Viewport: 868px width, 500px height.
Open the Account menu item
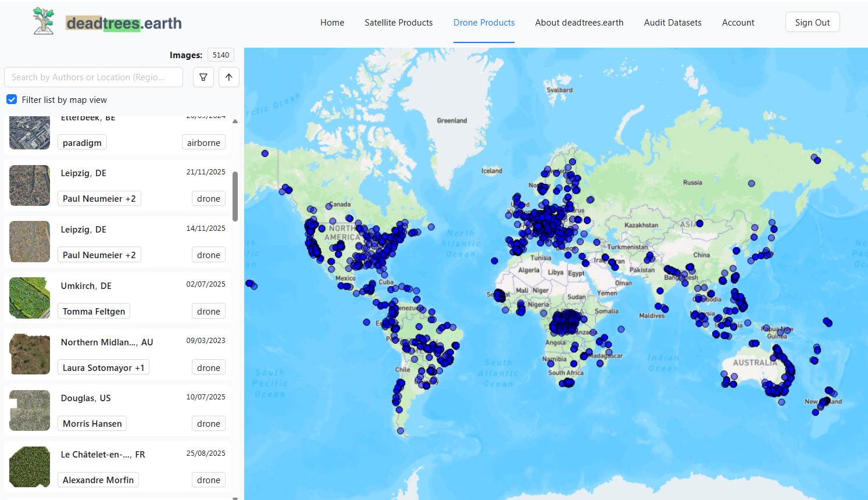click(x=738, y=22)
